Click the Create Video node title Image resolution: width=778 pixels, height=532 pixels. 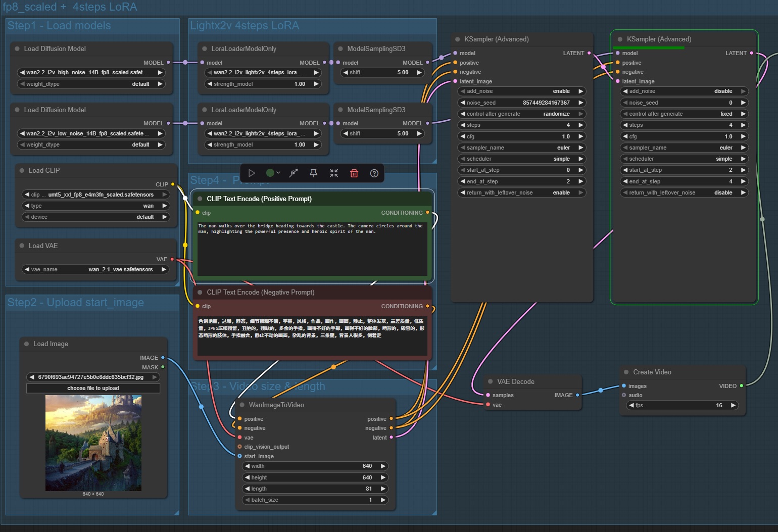point(652,372)
